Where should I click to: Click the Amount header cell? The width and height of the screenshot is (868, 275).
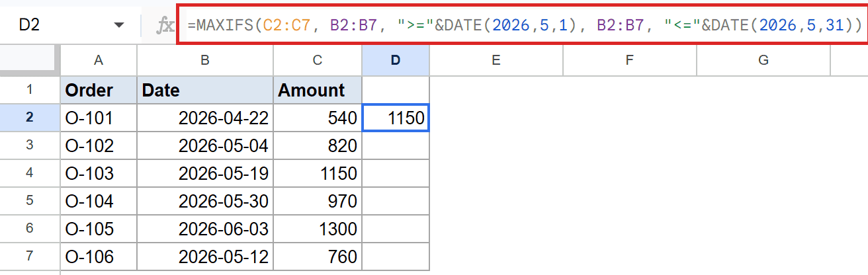(x=318, y=90)
